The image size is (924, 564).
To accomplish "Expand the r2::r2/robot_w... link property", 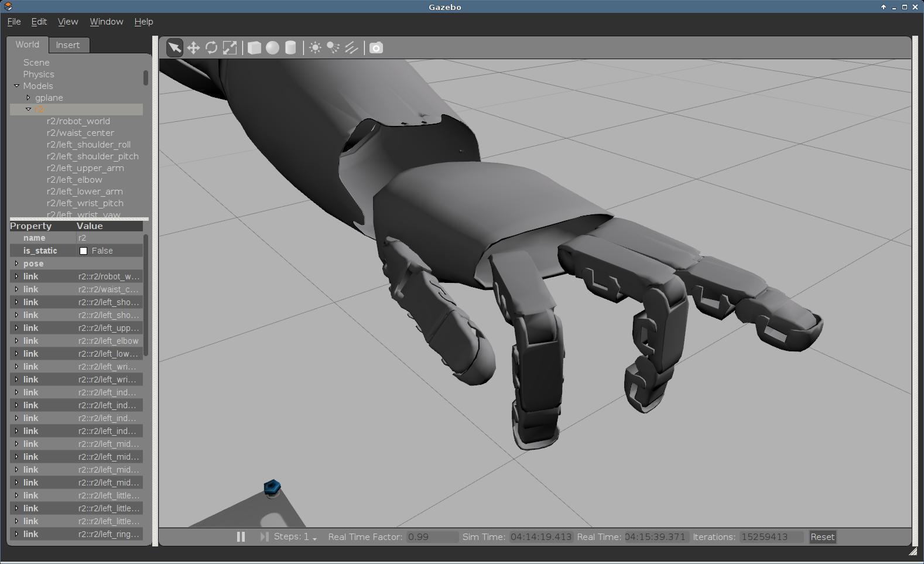I will point(16,276).
